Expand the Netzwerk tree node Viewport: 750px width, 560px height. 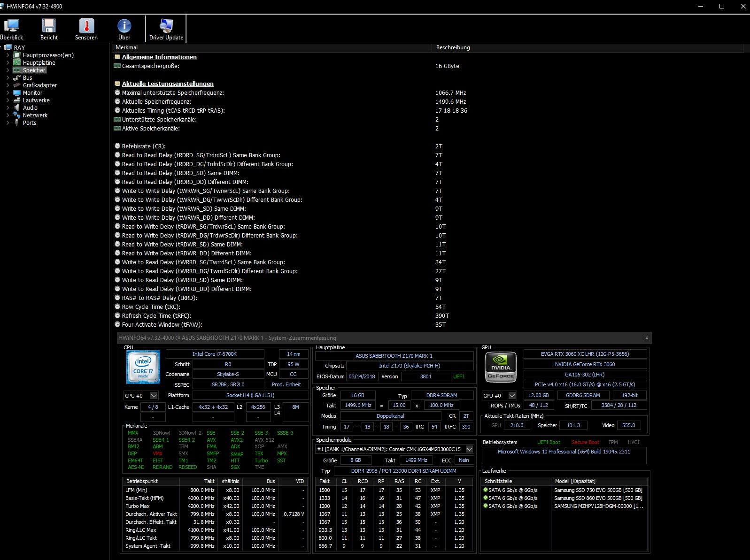[8, 115]
